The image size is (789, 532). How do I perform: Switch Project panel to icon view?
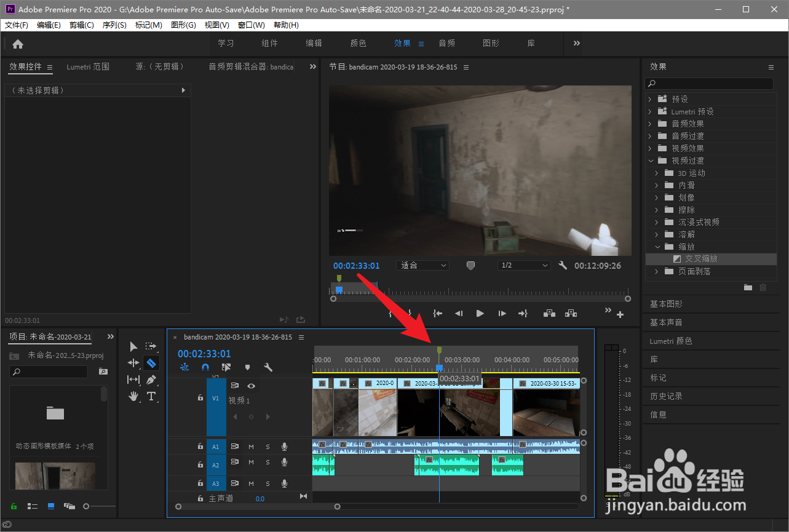click(51, 506)
